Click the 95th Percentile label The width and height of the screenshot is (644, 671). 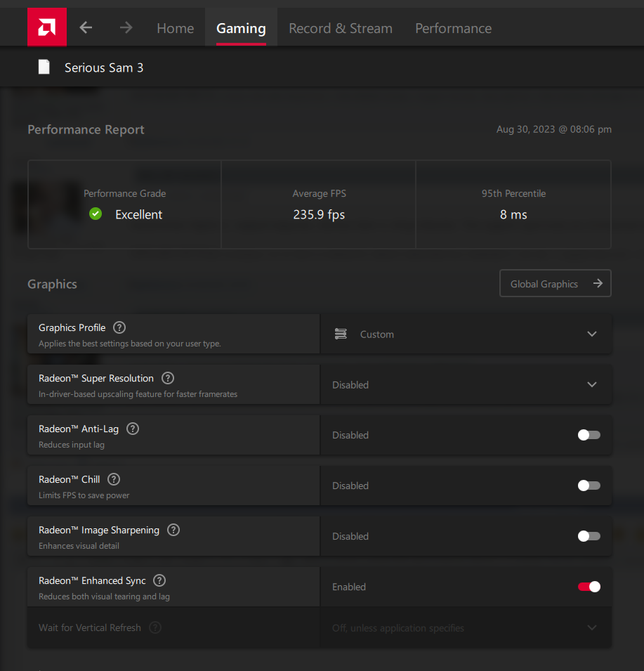pos(513,193)
